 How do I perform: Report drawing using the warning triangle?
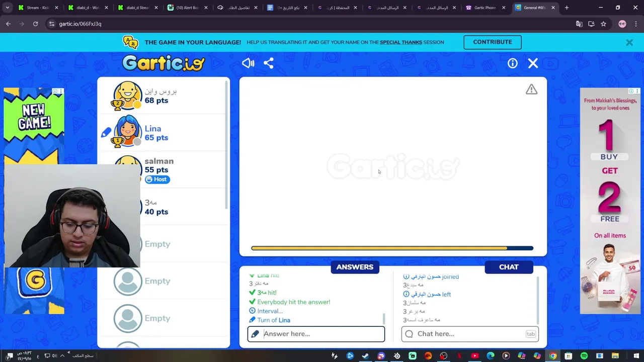tap(531, 89)
